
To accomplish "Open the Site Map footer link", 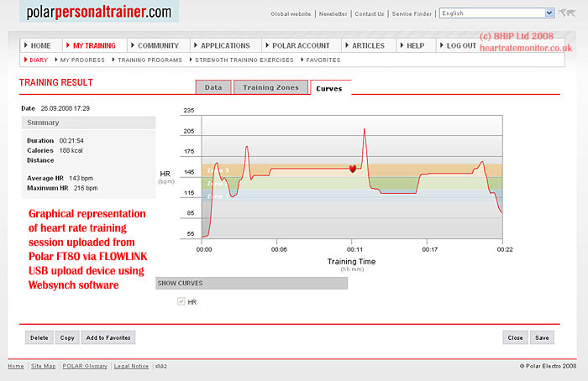I will pos(43,366).
